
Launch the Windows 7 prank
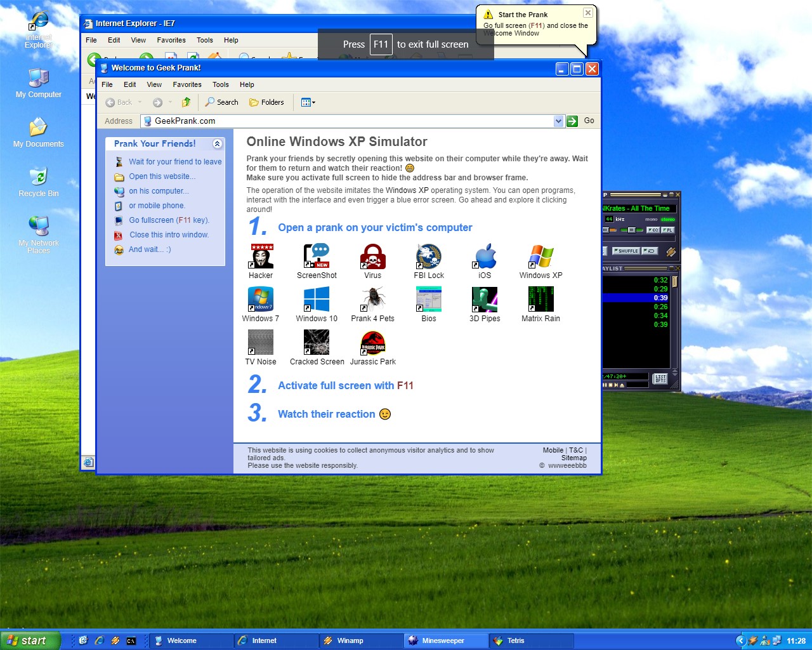(261, 304)
